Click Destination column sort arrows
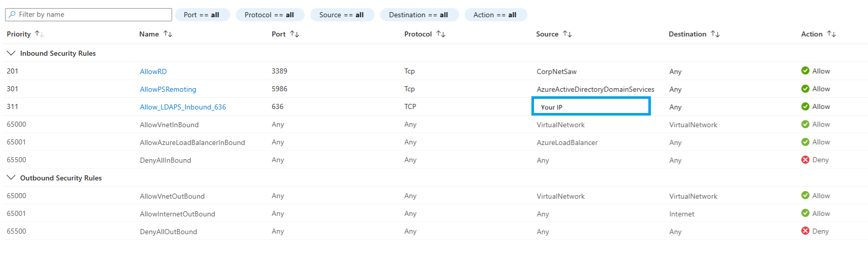 coord(715,34)
